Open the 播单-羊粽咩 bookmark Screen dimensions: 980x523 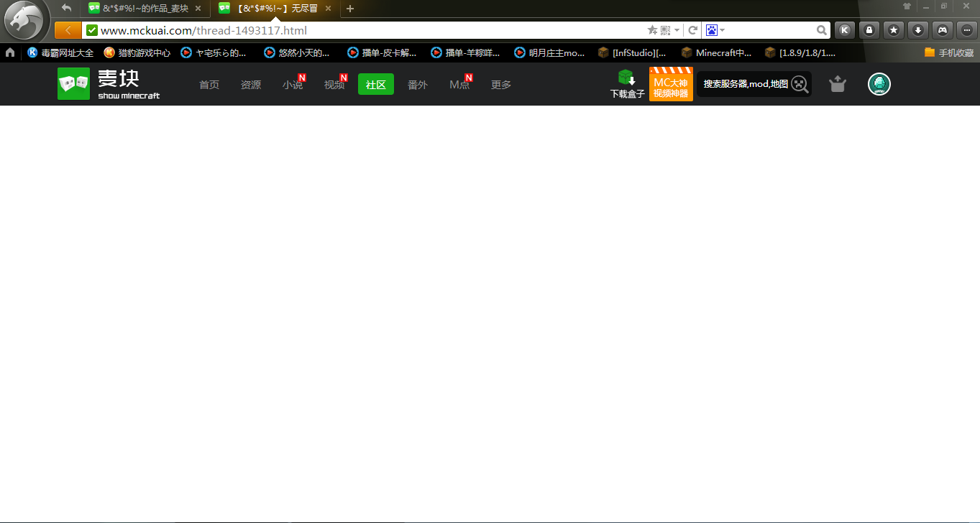pyautogui.click(x=465, y=52)
